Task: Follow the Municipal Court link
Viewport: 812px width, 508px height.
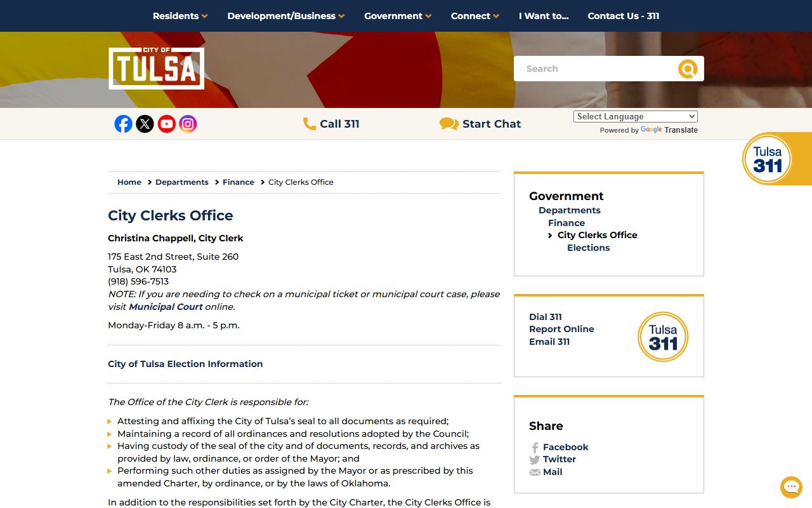Action: coord(166,307)
